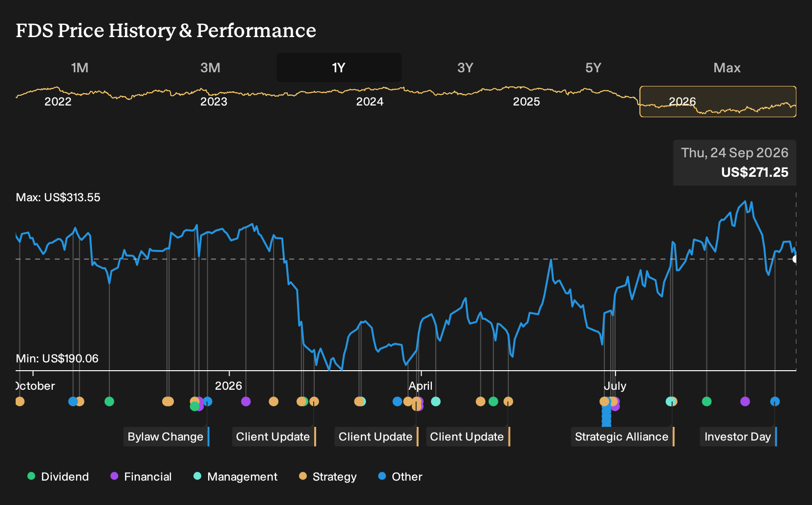Click the stacked blue event dots under July

[606, 416]
